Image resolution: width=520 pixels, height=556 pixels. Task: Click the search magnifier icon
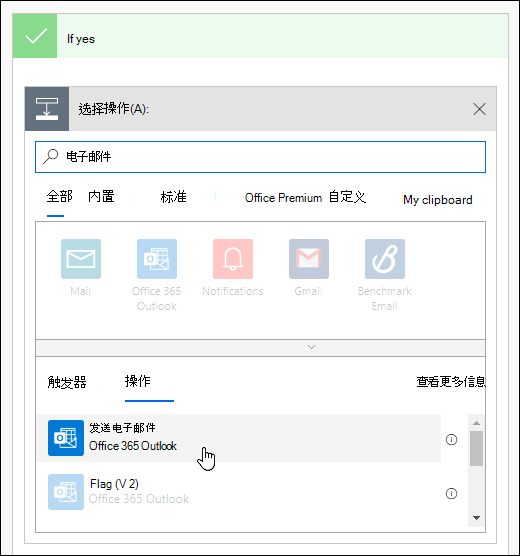(50, 156)
